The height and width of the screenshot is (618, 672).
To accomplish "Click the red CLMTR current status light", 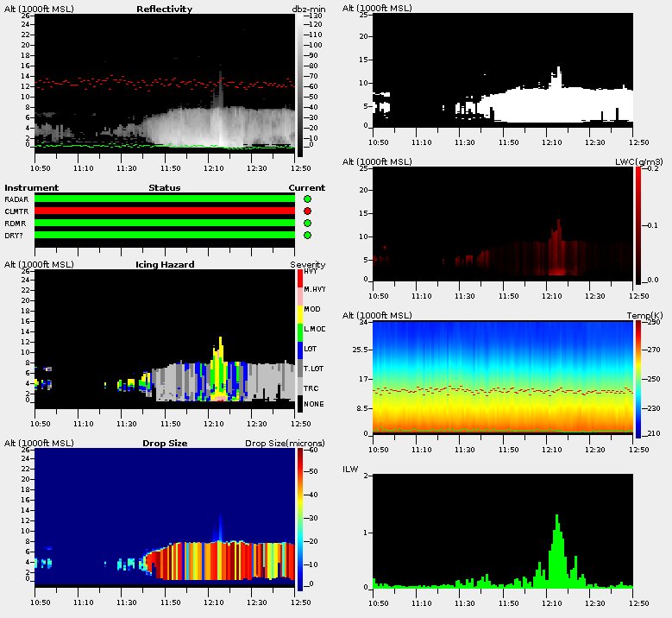I will (x=308, y=211).
